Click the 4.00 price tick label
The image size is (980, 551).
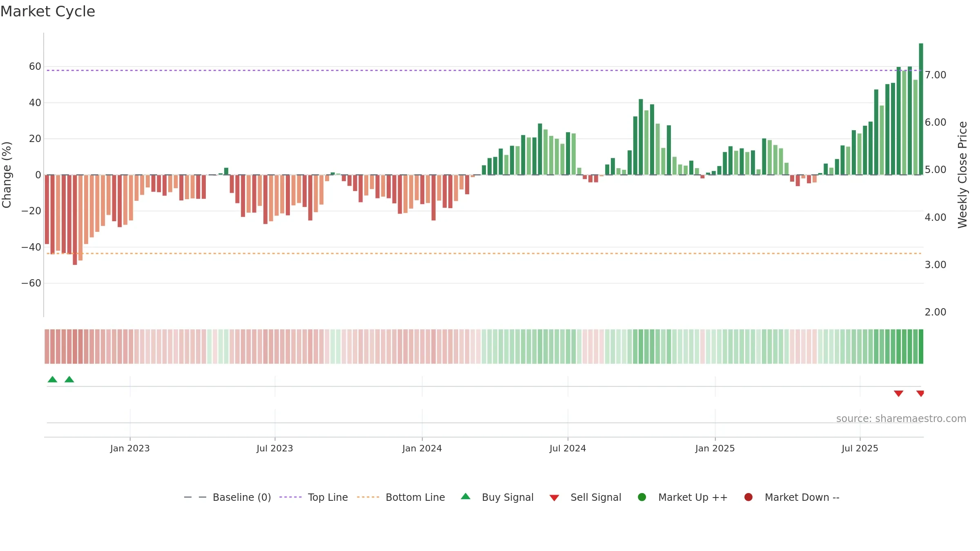coord(935,218)
